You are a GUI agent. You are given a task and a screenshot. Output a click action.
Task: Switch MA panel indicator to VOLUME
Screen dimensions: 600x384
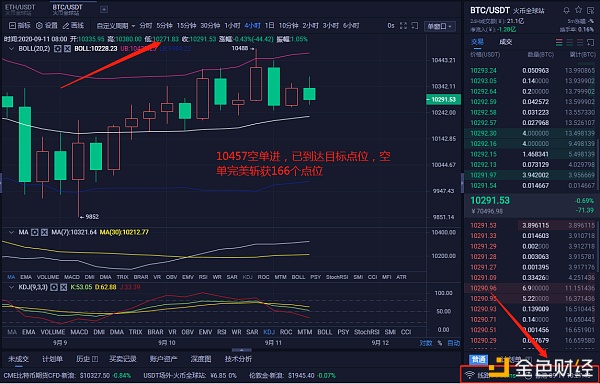48,277
